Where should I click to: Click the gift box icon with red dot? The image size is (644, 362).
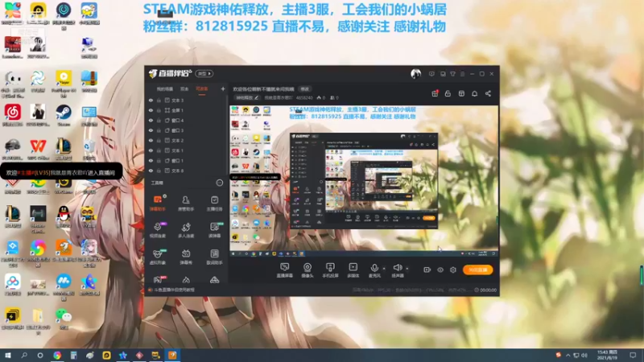[x=435, y=93]
